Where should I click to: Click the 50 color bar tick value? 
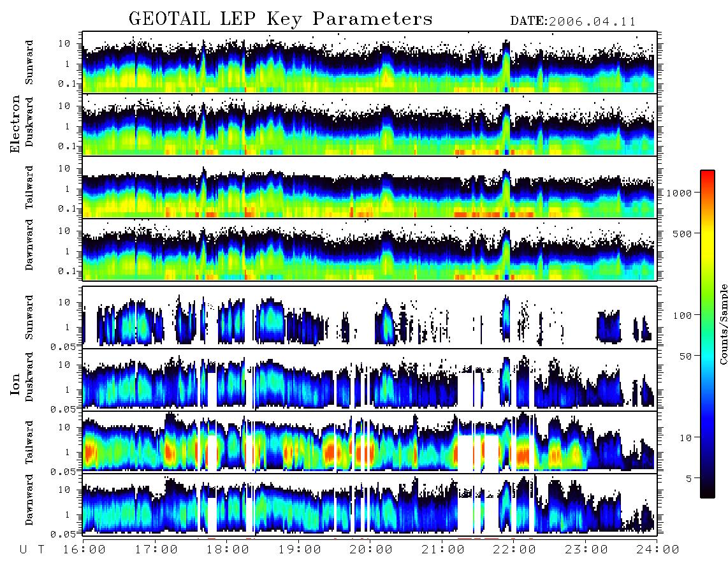click(x=685, y=356)
